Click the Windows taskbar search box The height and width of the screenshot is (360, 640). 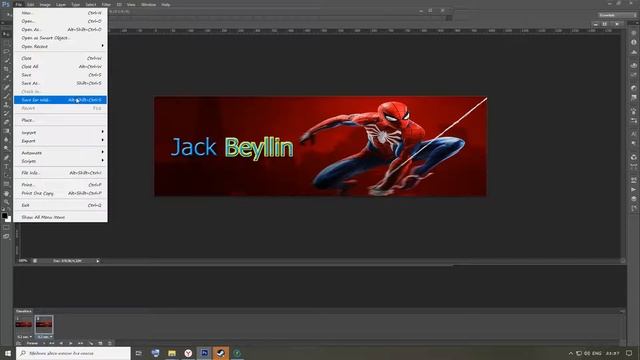point(73,353)
